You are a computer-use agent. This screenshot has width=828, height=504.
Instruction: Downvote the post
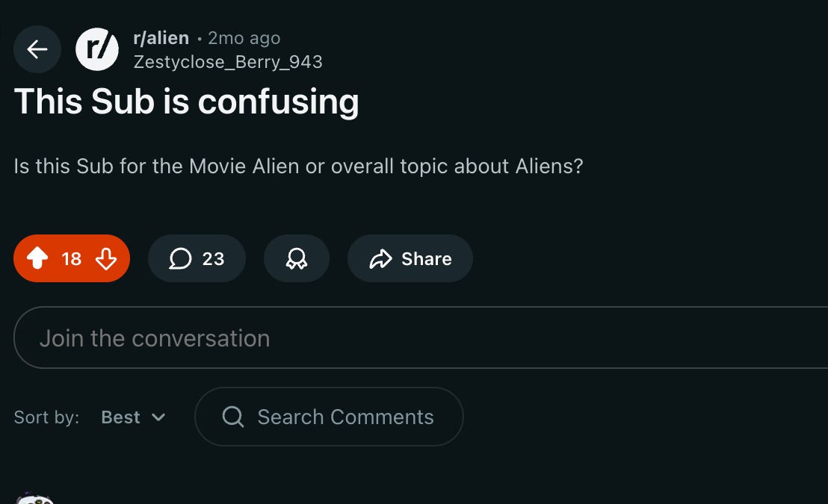point(106,258)
